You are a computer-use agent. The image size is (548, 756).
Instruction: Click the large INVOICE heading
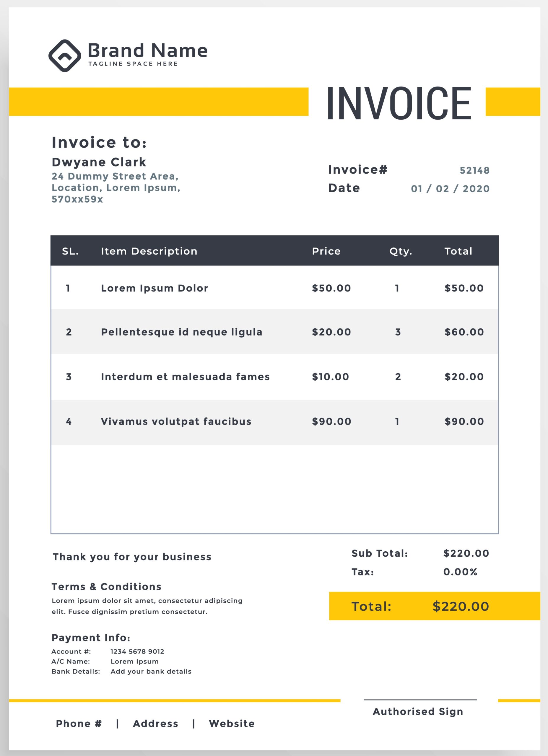[x=399, y=103]
